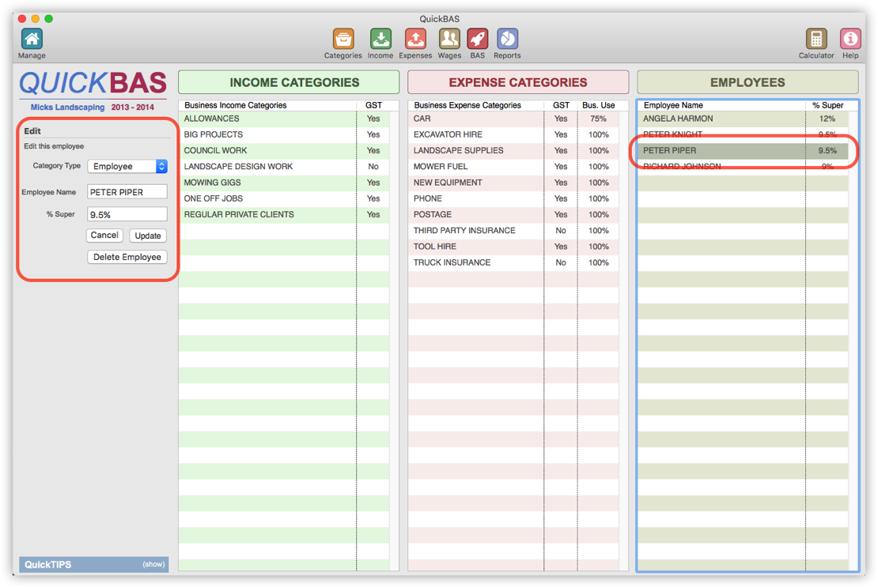Select the LANDSCAPE DESIGN WORK income category
This screenshot has height=588, width=878.
tap(238, 167)
